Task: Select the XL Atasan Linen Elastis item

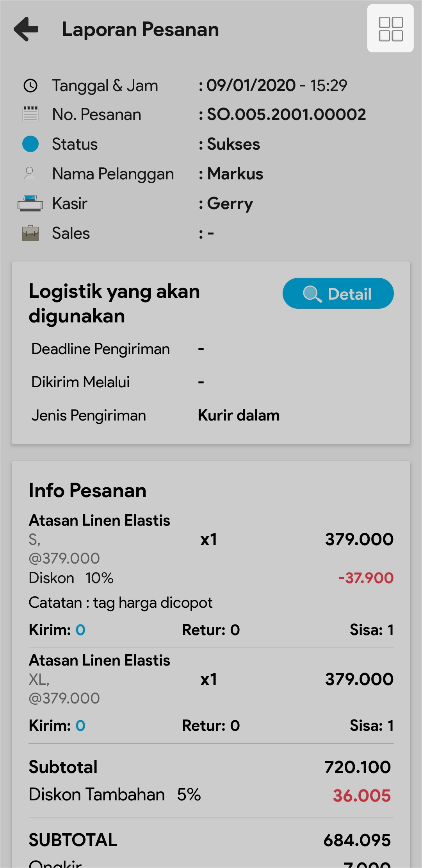Action: (100, 660)
